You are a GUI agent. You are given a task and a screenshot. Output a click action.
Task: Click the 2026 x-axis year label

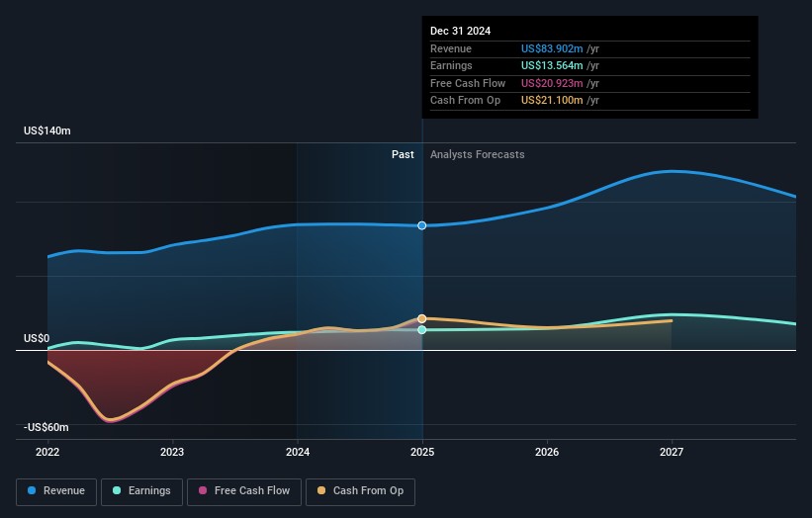click(547, 452)
